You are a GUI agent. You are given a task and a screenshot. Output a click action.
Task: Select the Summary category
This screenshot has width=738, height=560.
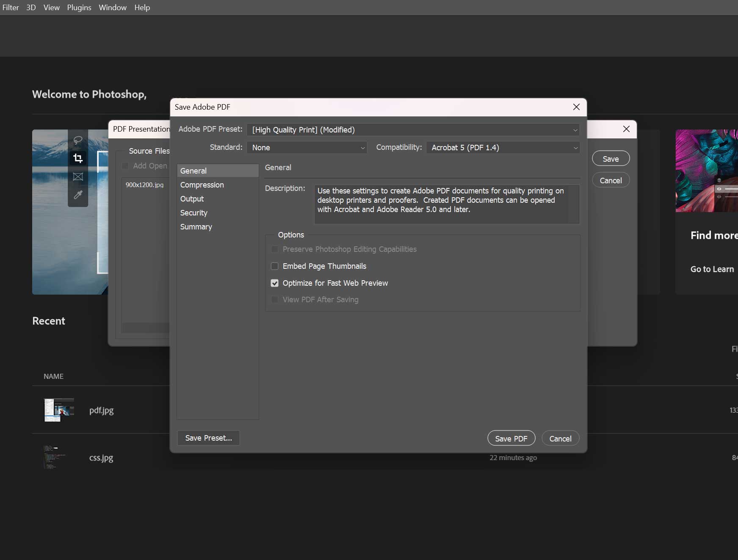coord(218,227)
